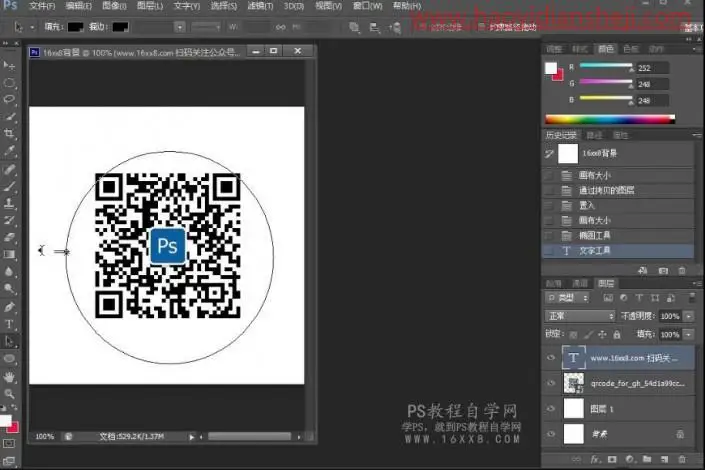This screenshot has height=470, width=705.
Task: Toggle layer filtering switch
Action: (x=692, y=297)
